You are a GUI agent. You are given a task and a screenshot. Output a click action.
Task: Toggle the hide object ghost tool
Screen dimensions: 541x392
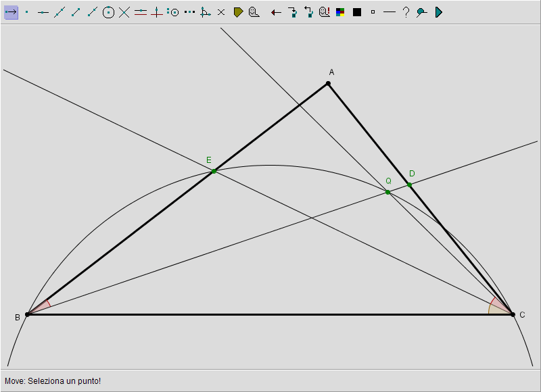pyautogui.click(x=254, y=12)
